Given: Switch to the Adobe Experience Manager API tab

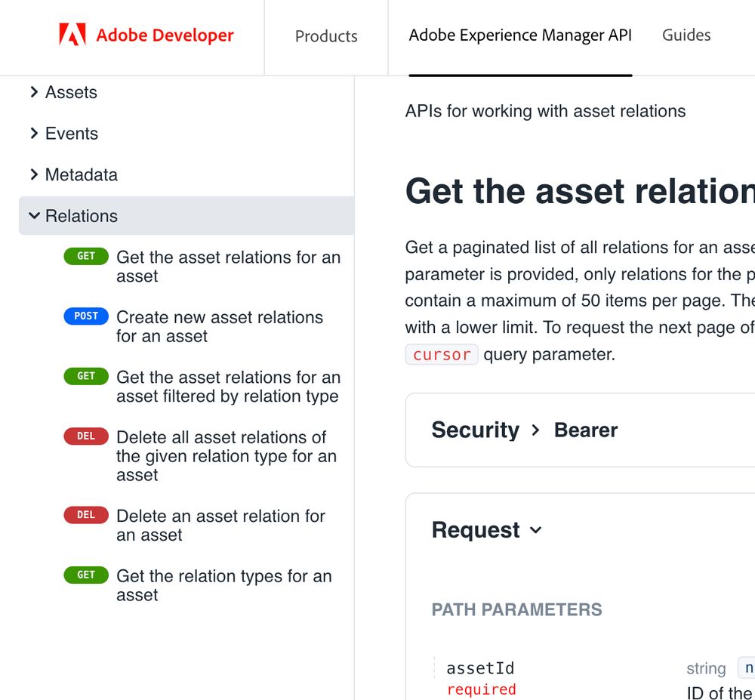Looking at the screenshot, I should [x=519, y=35].
